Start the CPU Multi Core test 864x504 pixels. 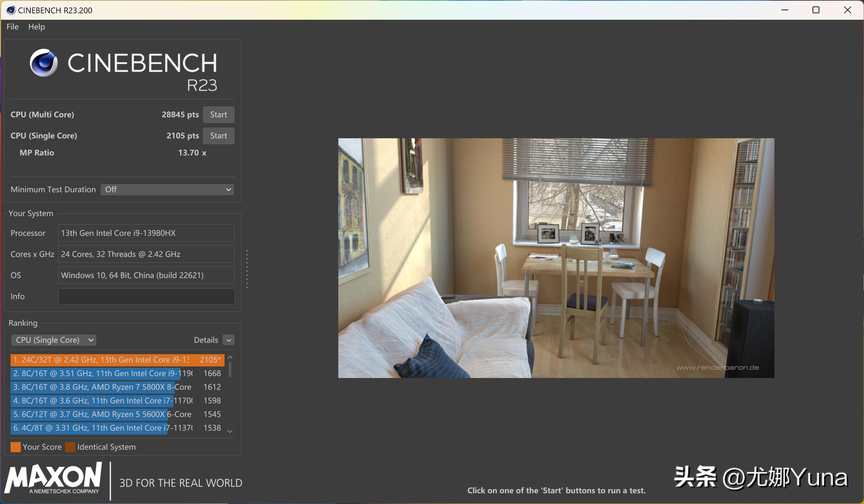pos(218,114)
